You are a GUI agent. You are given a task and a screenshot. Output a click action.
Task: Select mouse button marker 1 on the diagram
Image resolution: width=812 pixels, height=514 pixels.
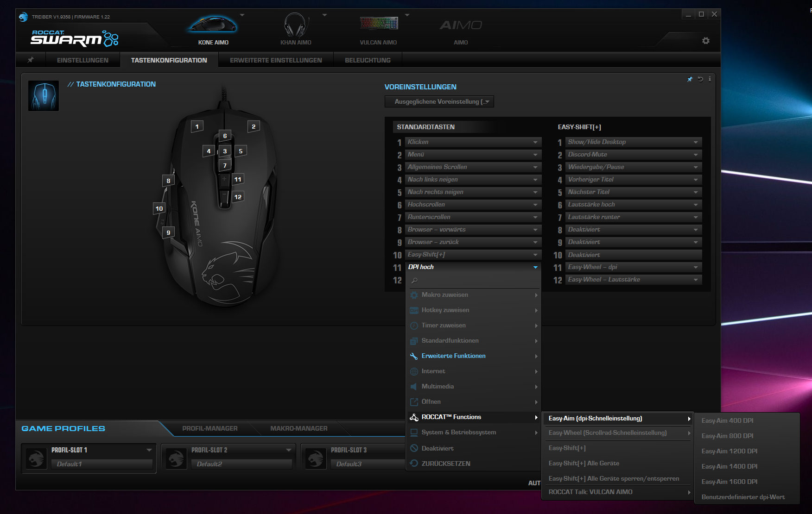pos(197,126)
